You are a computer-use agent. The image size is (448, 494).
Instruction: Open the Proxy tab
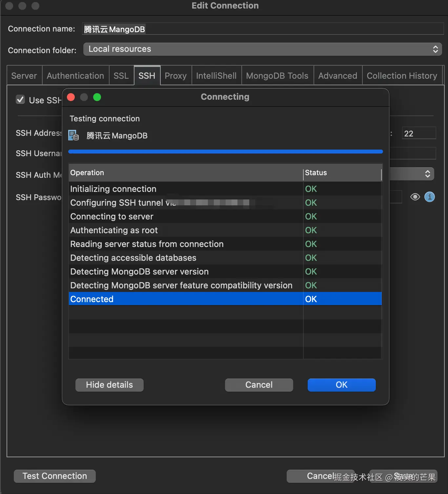(176, 76)
